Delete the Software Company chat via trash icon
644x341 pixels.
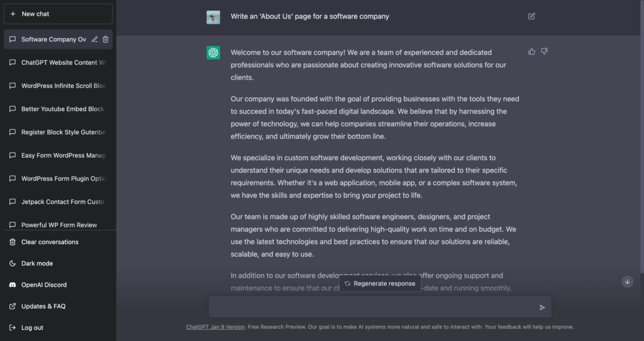click(x=106, y=40)
